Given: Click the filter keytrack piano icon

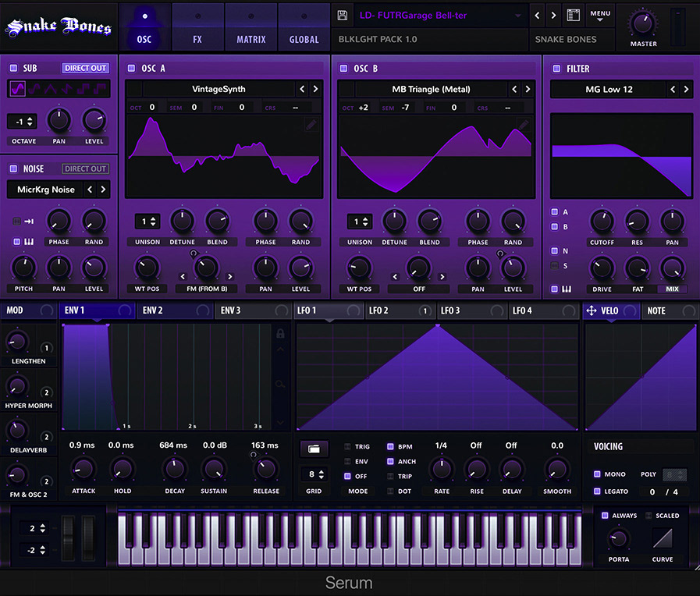Looking at the screenshot, I should [x=567, y=289].
